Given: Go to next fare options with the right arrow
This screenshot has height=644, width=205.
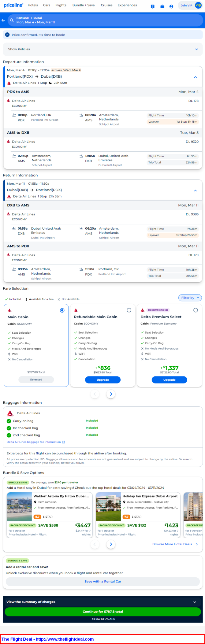Looking at the screenshot, I should coord(111,394).
